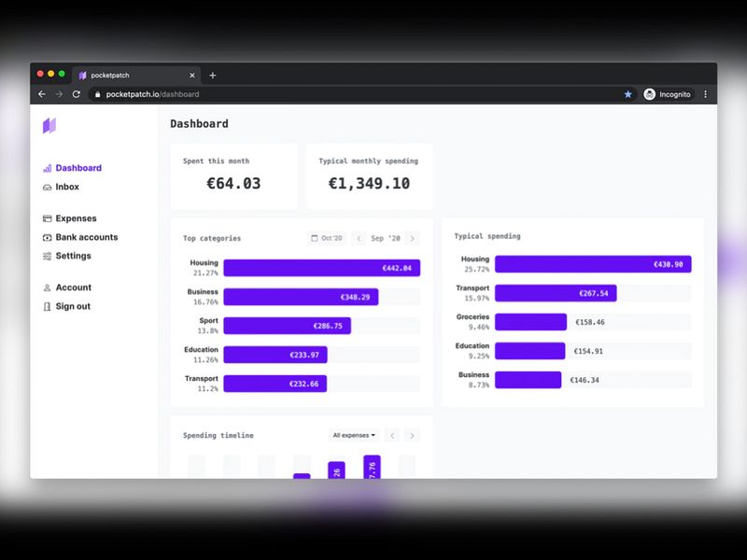Click the 25.72% Housing percentage
The image size is (747, 560).
(x=477, y=270)
